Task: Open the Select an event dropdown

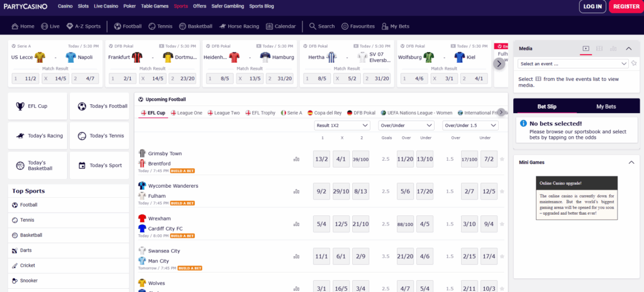Action: click(x=573, y=63)
